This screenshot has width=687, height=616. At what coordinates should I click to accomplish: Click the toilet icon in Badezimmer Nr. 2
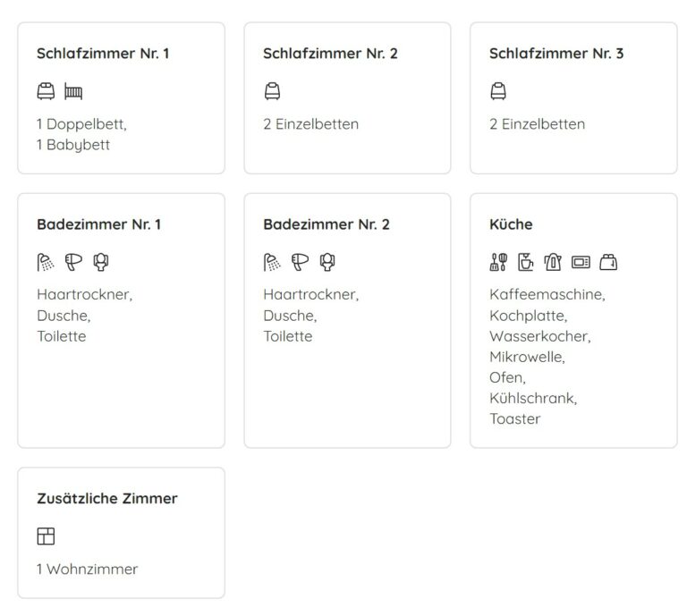327,262
